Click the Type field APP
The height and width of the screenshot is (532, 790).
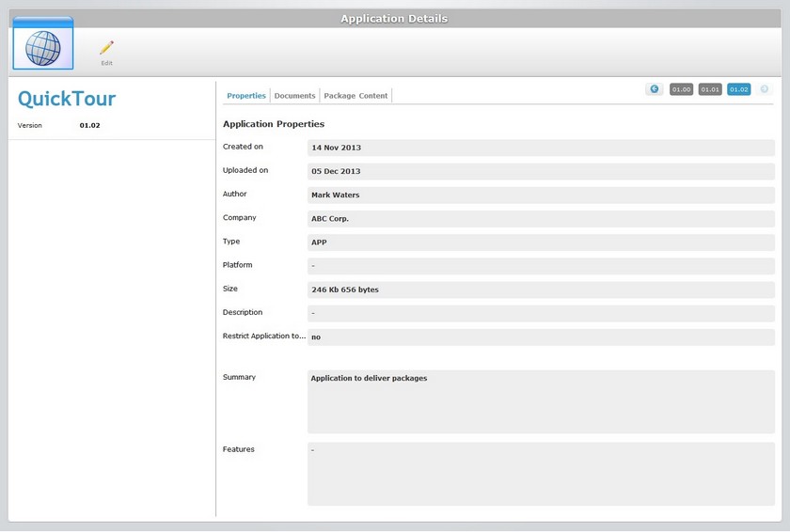(541, 243)
